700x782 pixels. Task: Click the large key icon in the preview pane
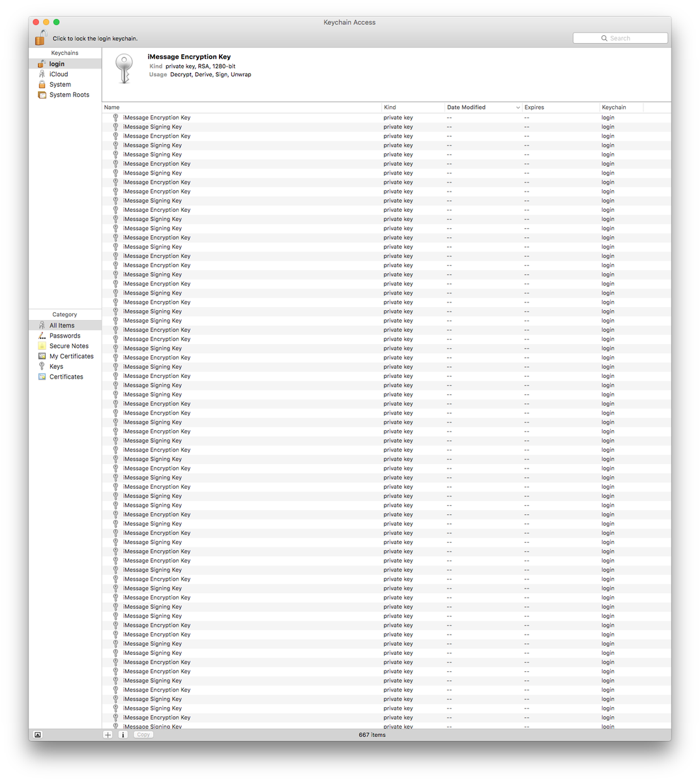pyautogui.click(x=124, y=68)
